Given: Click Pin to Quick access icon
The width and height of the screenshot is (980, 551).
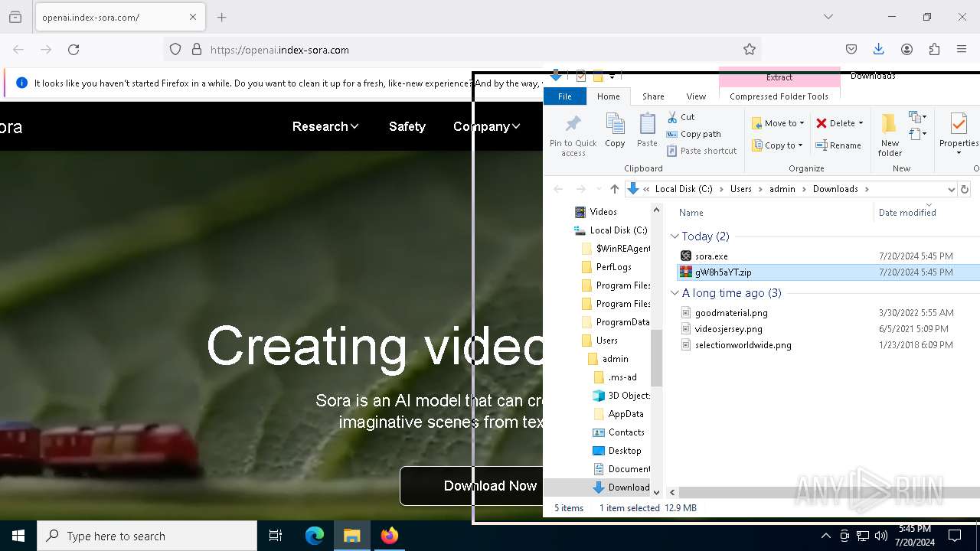Looking at the screenshot, I should click(573, 135).
